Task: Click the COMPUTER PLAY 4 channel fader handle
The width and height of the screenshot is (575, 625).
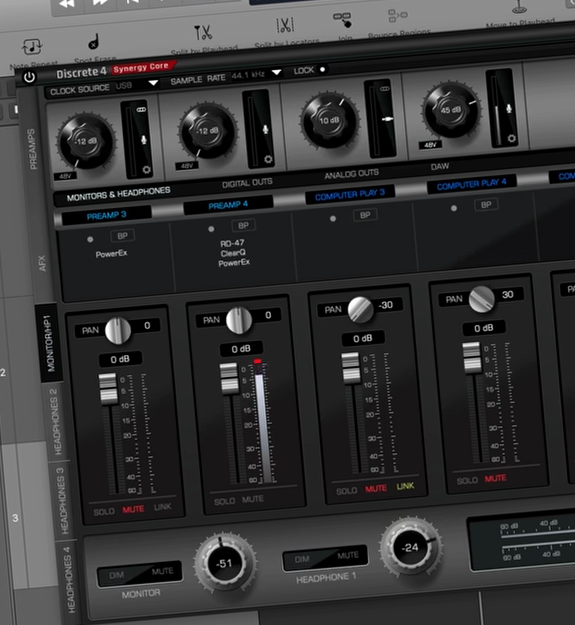Action: 472,358
